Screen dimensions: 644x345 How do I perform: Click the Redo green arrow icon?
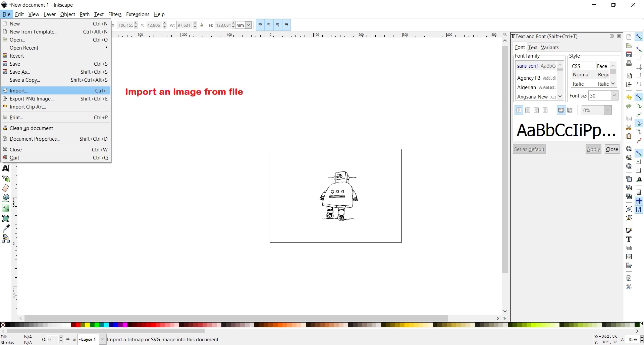tap(629, 106)
